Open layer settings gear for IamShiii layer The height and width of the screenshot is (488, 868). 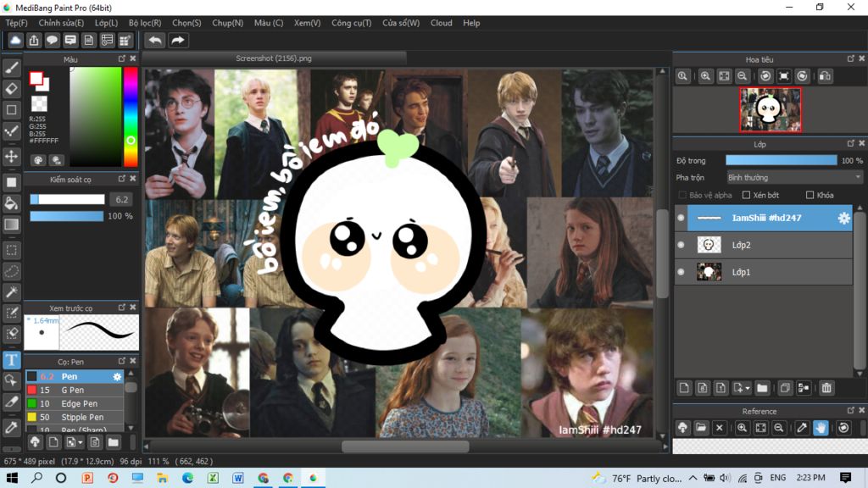click(843, 218)
